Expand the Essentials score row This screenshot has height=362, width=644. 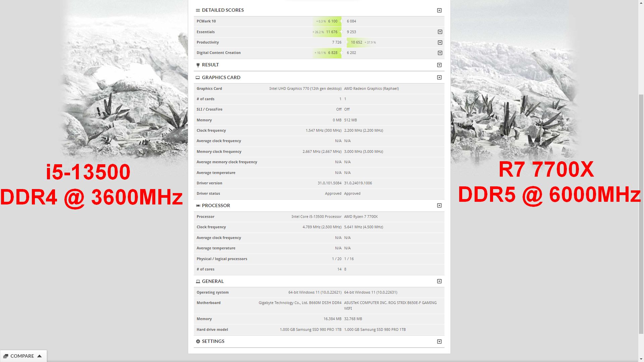click(x=440, y=32)
